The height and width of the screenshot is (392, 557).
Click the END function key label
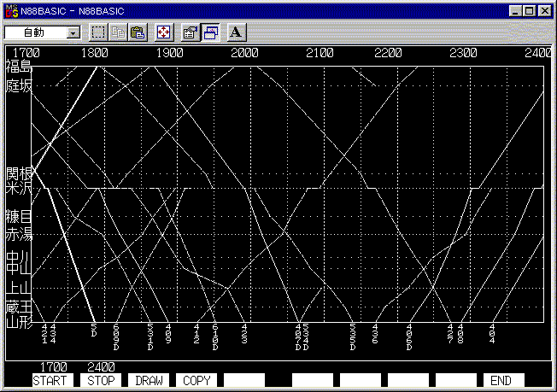[x=501, y=381]
